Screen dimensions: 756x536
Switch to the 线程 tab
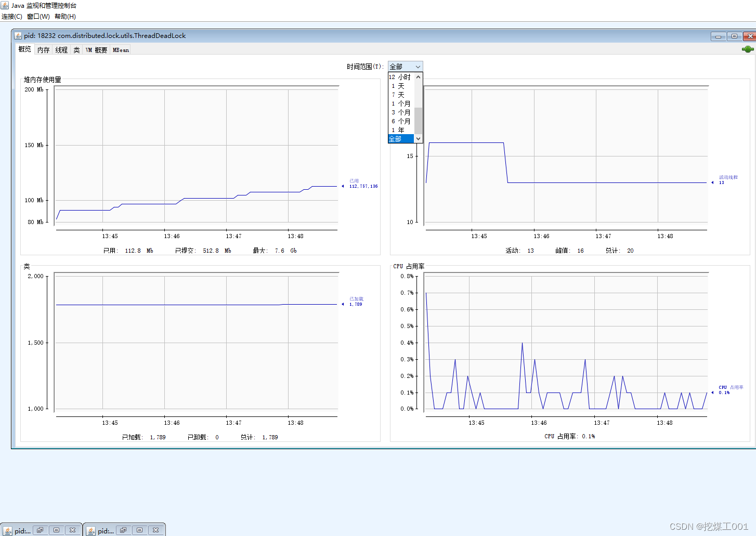pyautogui.click(x=61, y=50)
